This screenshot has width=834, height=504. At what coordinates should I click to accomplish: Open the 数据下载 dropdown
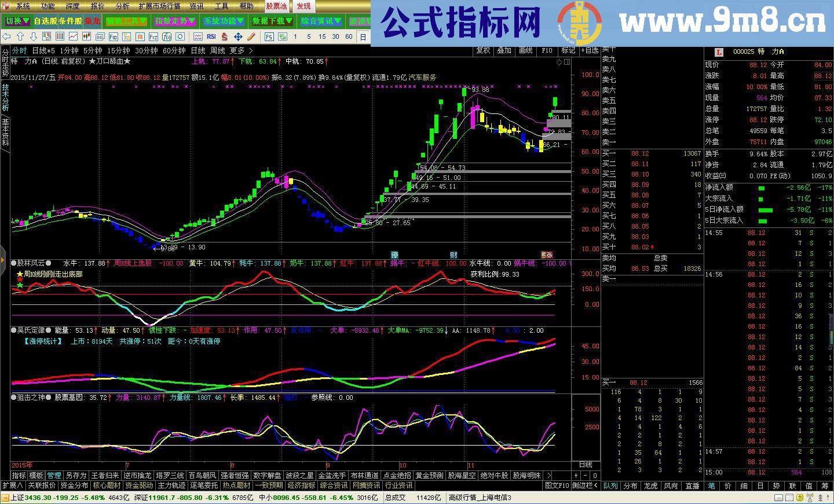tap(272, 21)
